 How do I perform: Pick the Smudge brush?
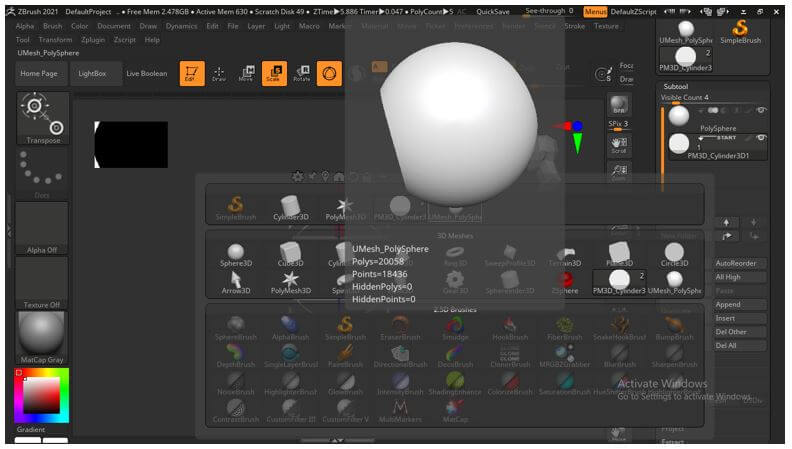click(455, 329)
